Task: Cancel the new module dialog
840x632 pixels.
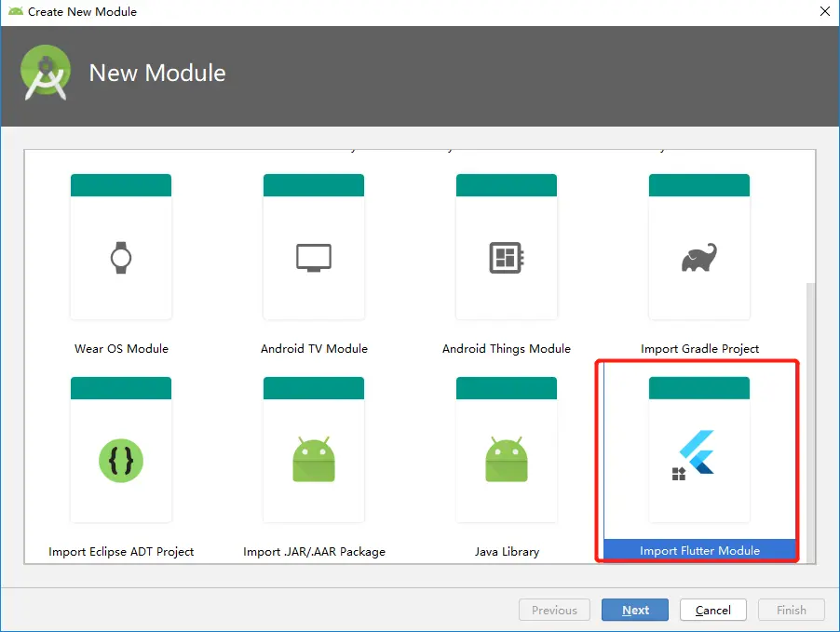Action: [x=713, y=610]
